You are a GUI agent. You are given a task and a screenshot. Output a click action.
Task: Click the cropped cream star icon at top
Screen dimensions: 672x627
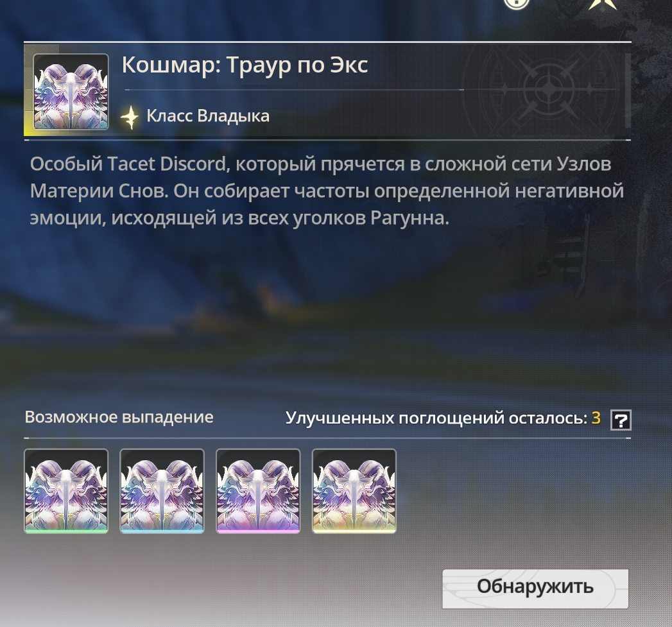[603, 4]
